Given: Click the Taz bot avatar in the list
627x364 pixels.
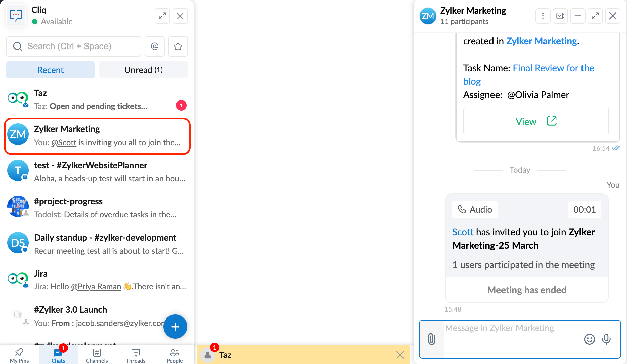Looking at the screenshot, I should (x=18, y=99).
